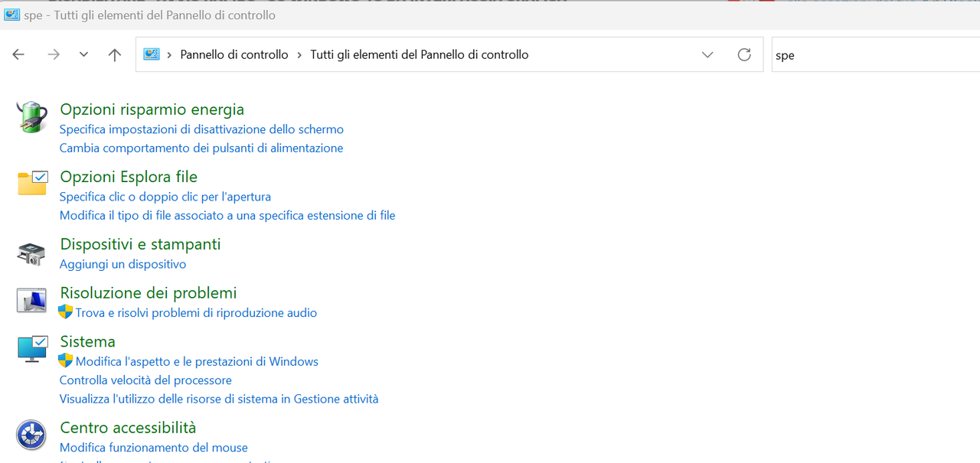Open Modifica l'aspetto e le prestazioni di Windows
Image resolution: width=980 pixels, height=463 pixels.
[x=197, y=361]
